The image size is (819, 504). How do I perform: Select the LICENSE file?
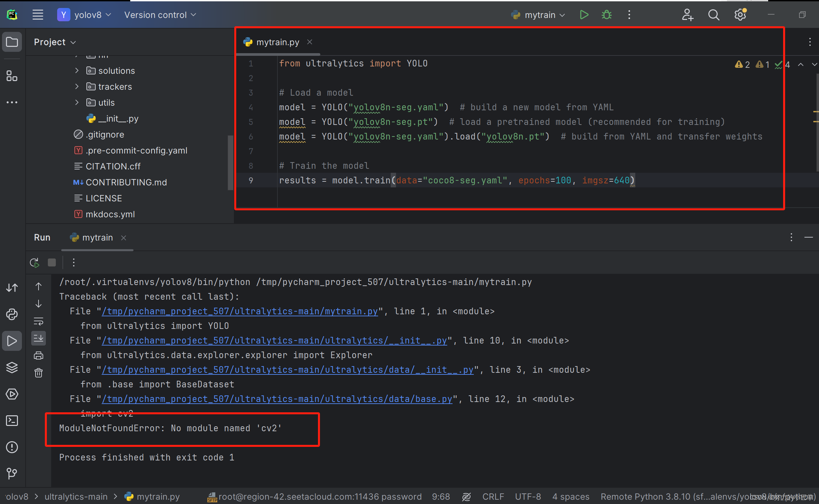click(x=98, y=198)
